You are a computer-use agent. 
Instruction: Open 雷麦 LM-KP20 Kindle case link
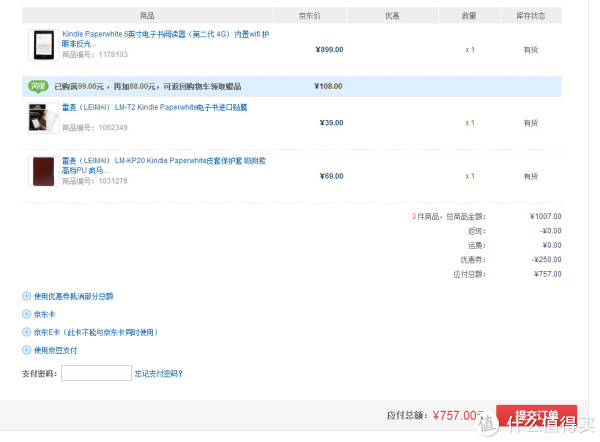(x=164, y=165)
